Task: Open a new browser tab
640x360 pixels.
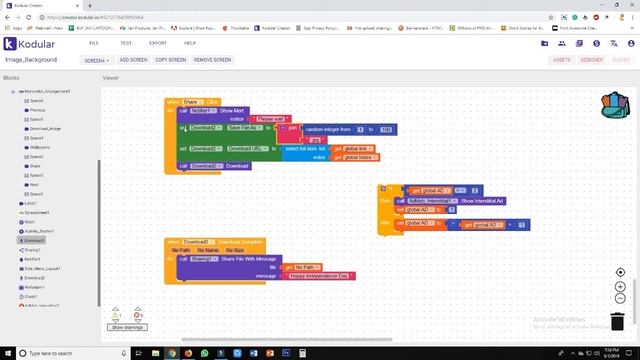Action: point(90,6)
